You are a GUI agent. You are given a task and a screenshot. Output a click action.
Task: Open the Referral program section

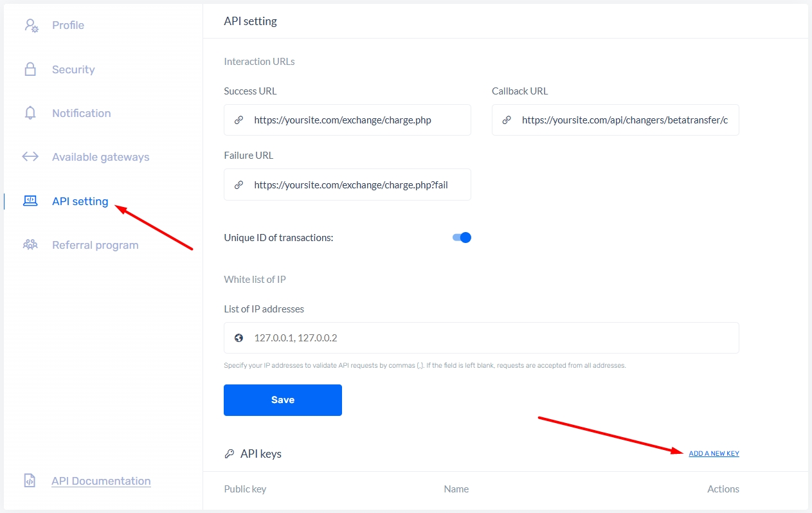tap(95, 245)
